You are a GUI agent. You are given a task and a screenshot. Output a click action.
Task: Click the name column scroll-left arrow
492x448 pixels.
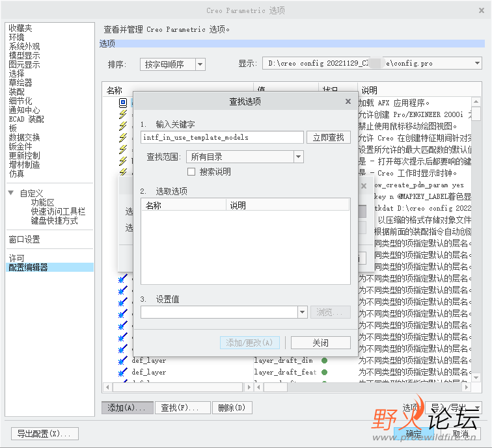click(x=107, y=387)
